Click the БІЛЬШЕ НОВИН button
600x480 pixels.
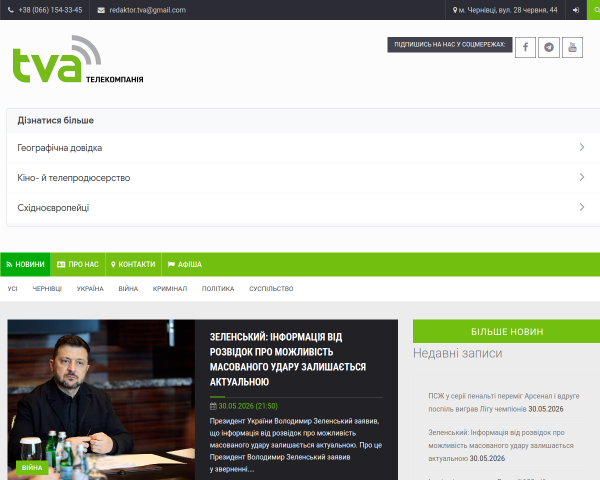[507, 331]
